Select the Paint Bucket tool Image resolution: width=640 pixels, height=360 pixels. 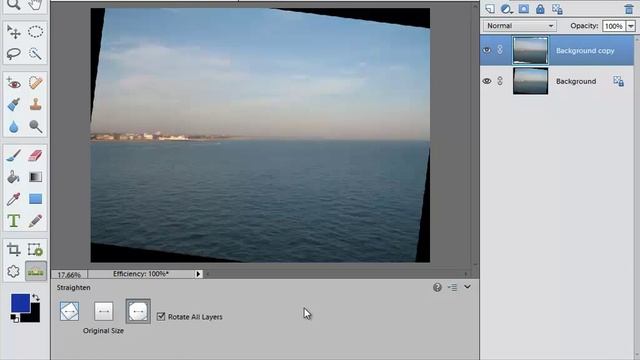pyautogui.click(x=13, y=177)
